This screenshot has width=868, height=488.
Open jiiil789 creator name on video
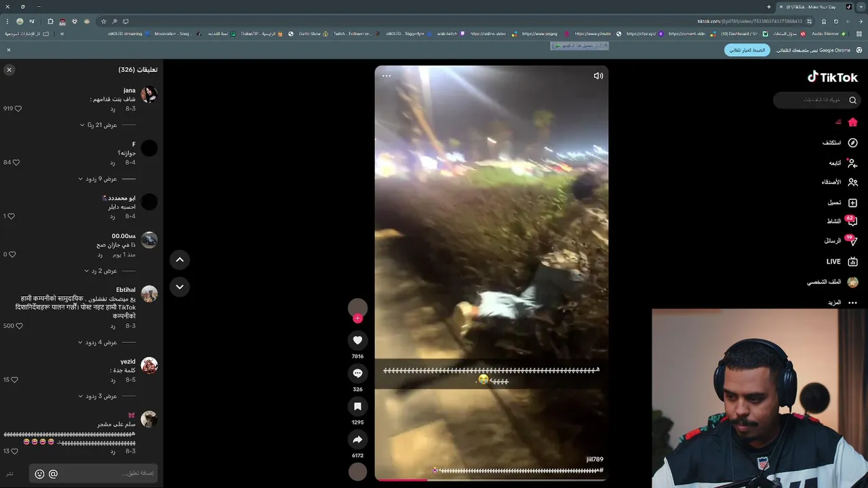coord(595,460)
